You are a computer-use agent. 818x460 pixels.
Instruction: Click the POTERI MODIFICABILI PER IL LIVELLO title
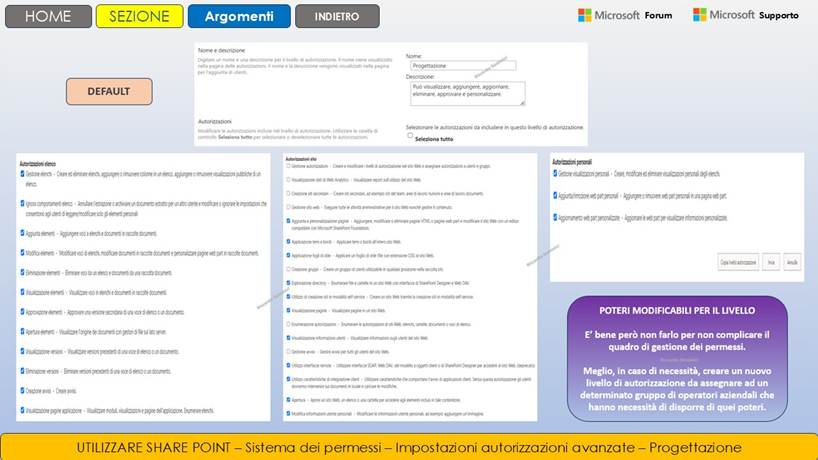click(x=677, y=310)
